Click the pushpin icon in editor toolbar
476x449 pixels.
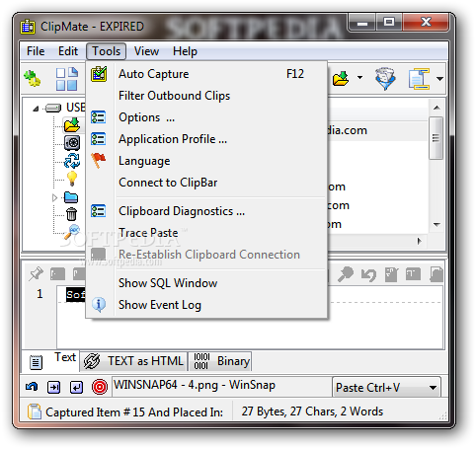coord(36,274)
